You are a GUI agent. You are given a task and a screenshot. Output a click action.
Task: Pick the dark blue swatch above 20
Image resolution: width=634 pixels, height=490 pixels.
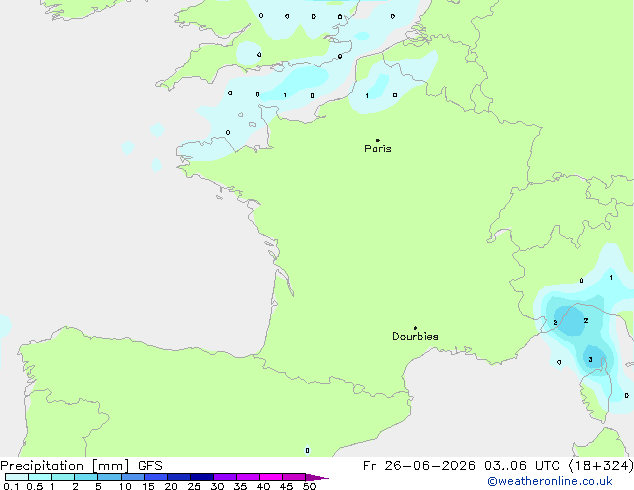[x=179, y=477]
